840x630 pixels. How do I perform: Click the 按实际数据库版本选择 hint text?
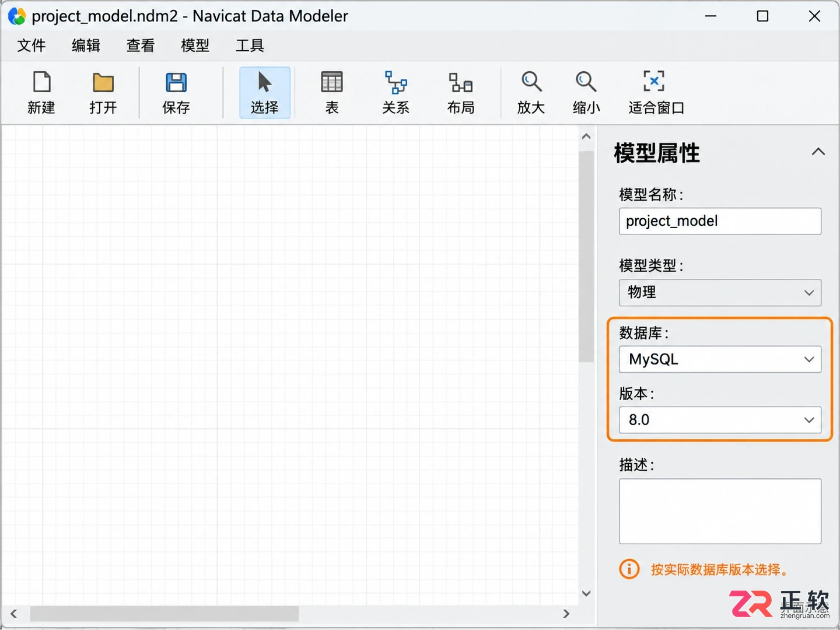[x=720, y=569]
